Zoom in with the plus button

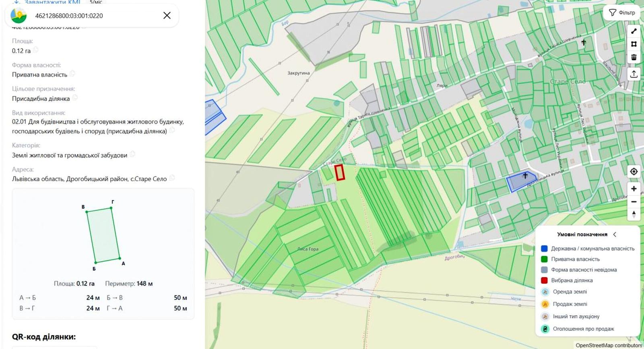(x=634, y=189)
